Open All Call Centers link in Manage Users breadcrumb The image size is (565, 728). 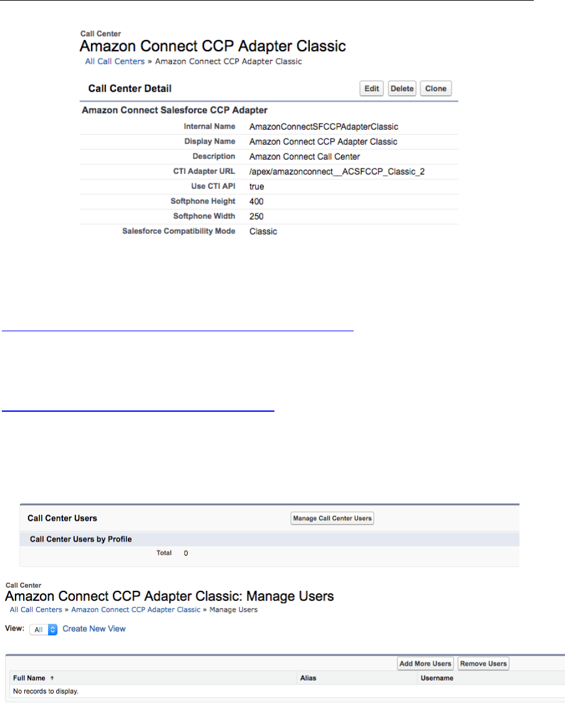(x=36, y=609)
